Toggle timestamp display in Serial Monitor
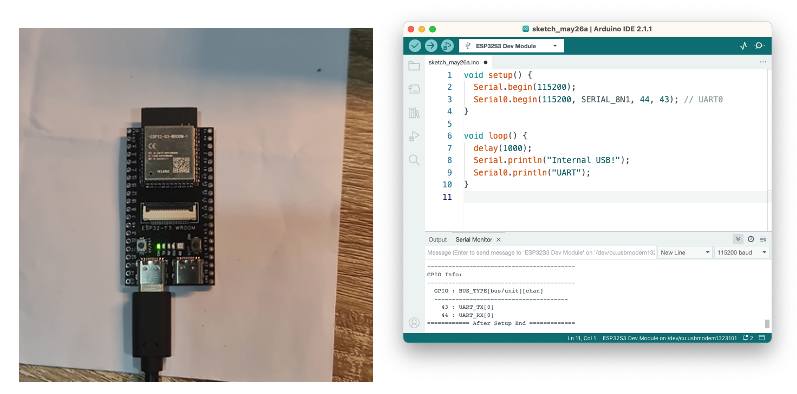797x394 pixels. pyautogui.click(x=751, y=239)
